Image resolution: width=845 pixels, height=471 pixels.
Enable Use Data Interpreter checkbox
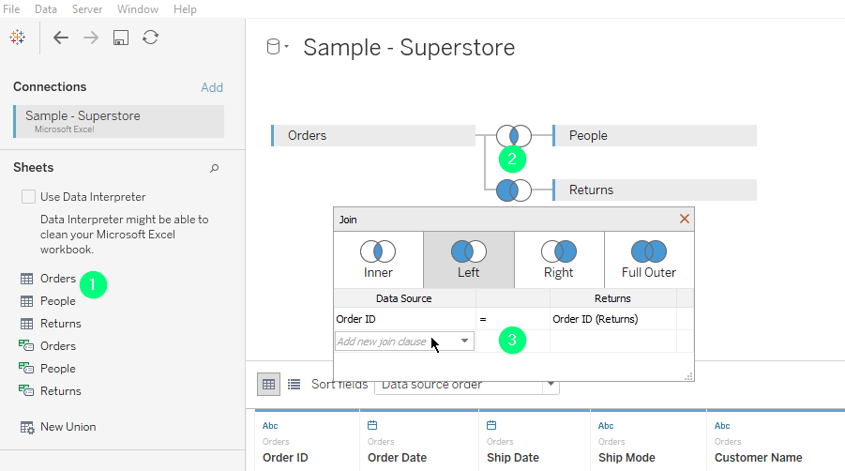29,197
